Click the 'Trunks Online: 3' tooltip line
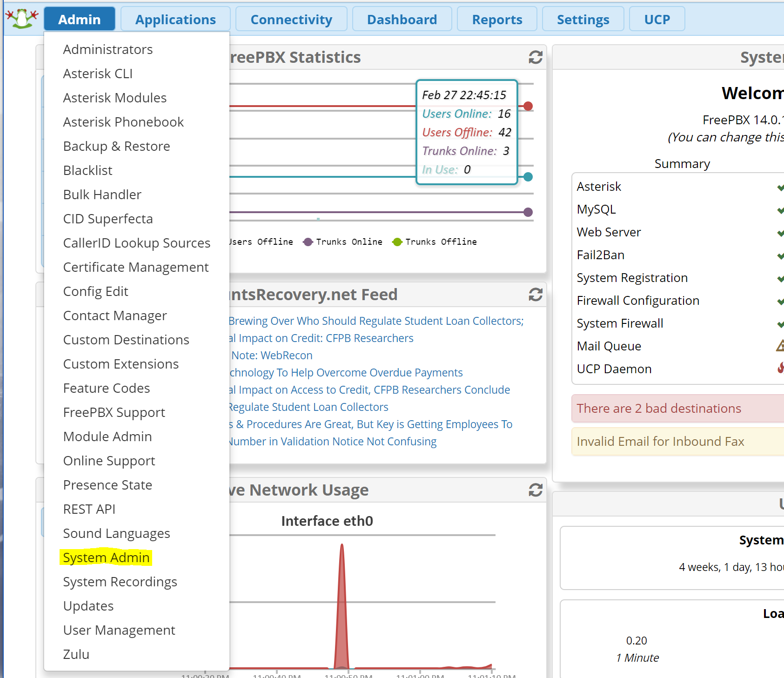This screenshot has width=784, height=678. click(466, 151)
